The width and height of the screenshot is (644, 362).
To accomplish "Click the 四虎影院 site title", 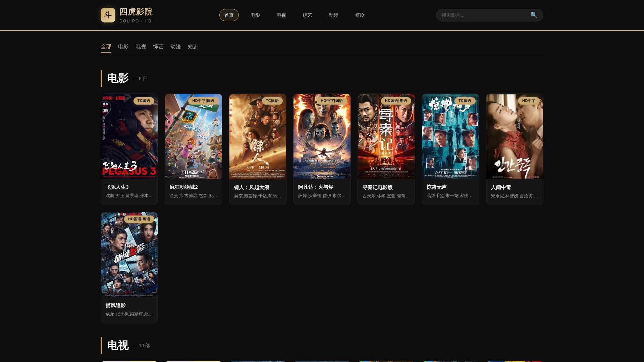I will pos(136,12).
